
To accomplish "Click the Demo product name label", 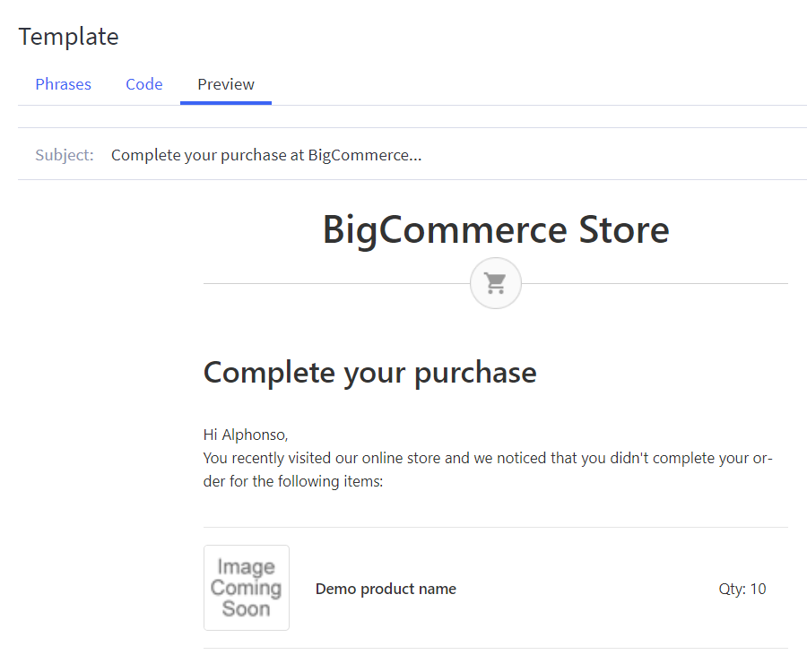I will coord(386,588).
